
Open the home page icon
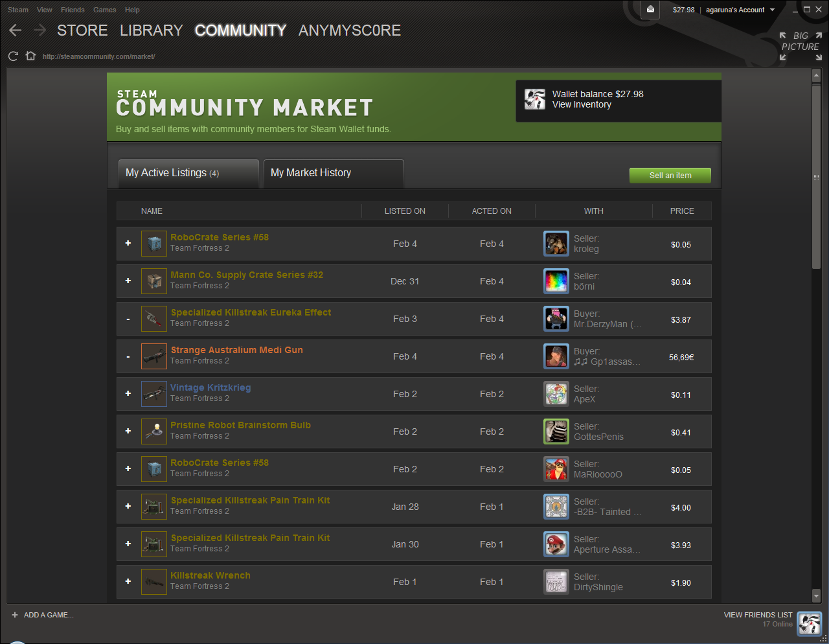pos(30,56)
